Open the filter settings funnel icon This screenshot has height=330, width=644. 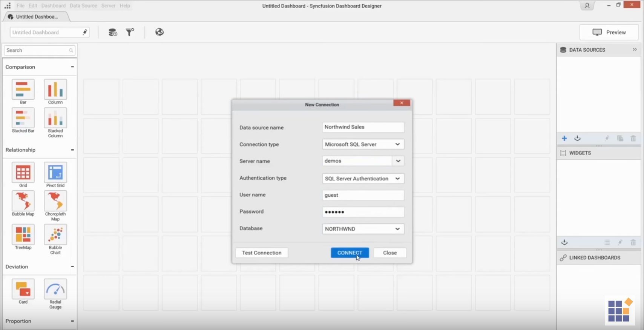130,32
